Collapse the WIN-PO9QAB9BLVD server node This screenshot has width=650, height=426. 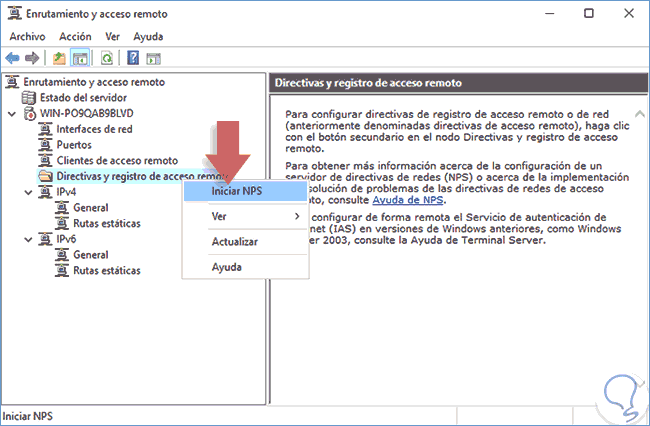[x=12, y=114]
